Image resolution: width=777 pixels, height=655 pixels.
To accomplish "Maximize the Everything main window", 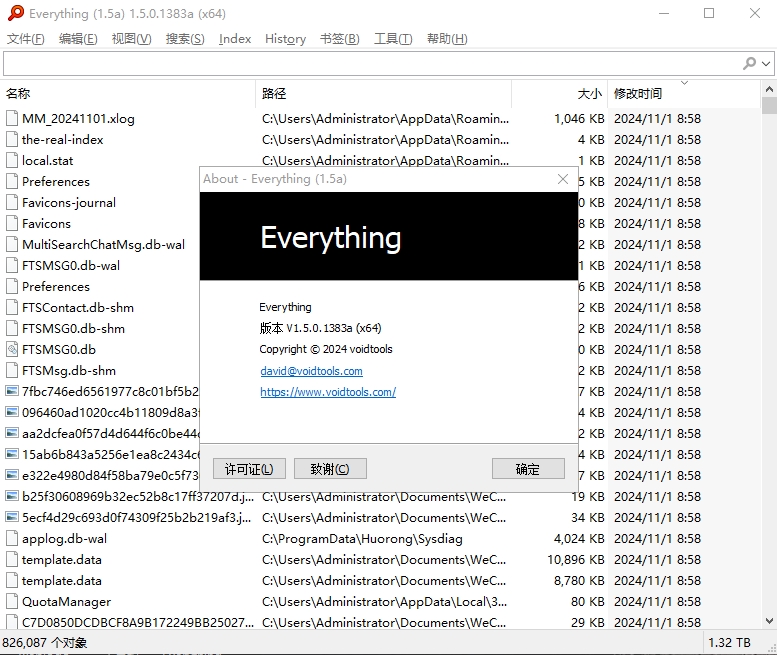I will point(709,13).
